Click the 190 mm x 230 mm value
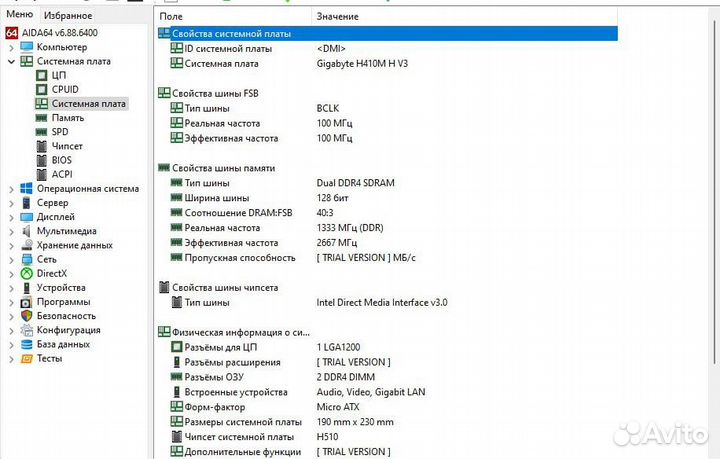The width and height of the screenshot is (720, 459). click(355, 422)
